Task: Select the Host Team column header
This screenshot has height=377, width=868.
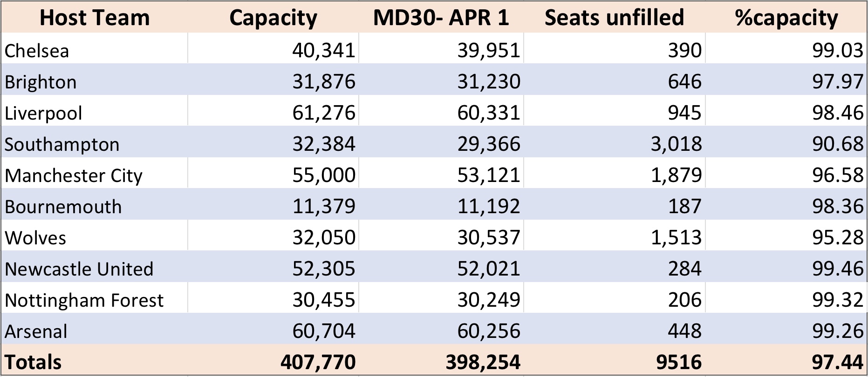Action: coord(95,18)
